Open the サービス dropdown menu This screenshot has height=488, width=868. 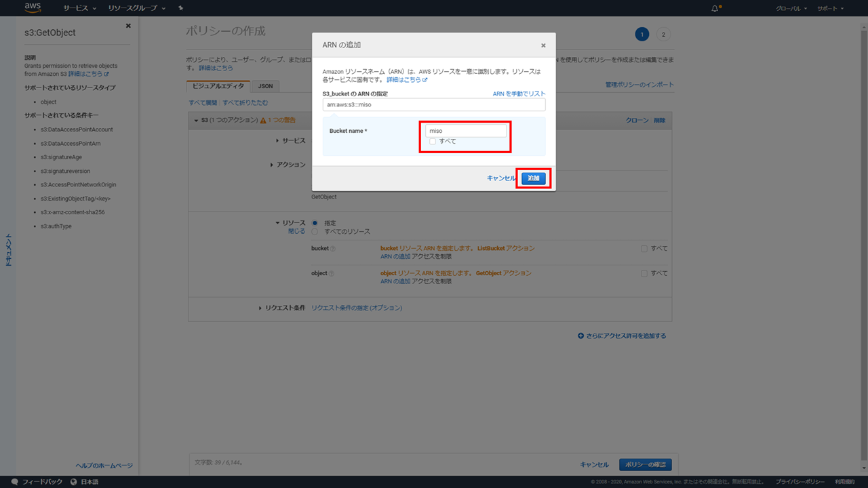79,8
